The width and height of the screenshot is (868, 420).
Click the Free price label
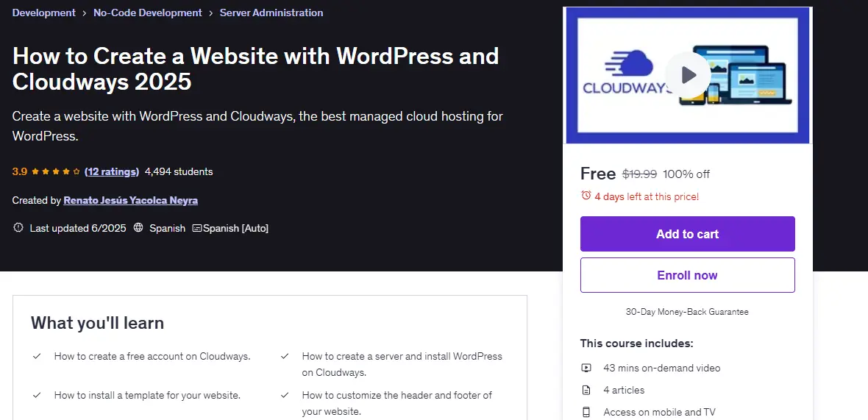click(598, 174)
